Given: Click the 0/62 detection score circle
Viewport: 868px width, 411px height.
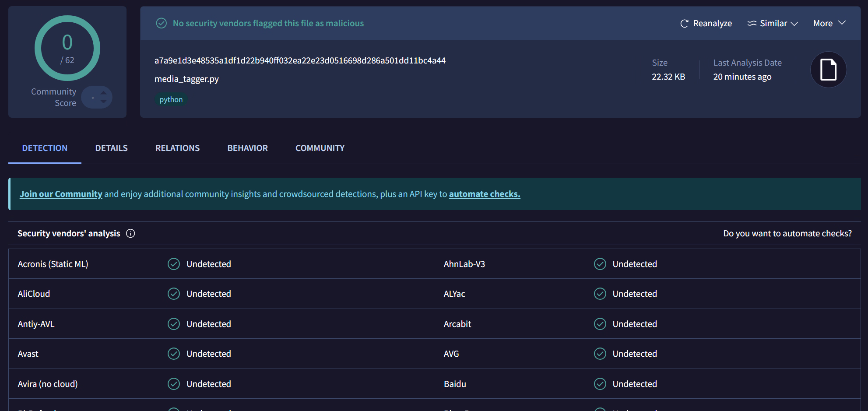Looking at the screenshot, I should coord(67,48).
